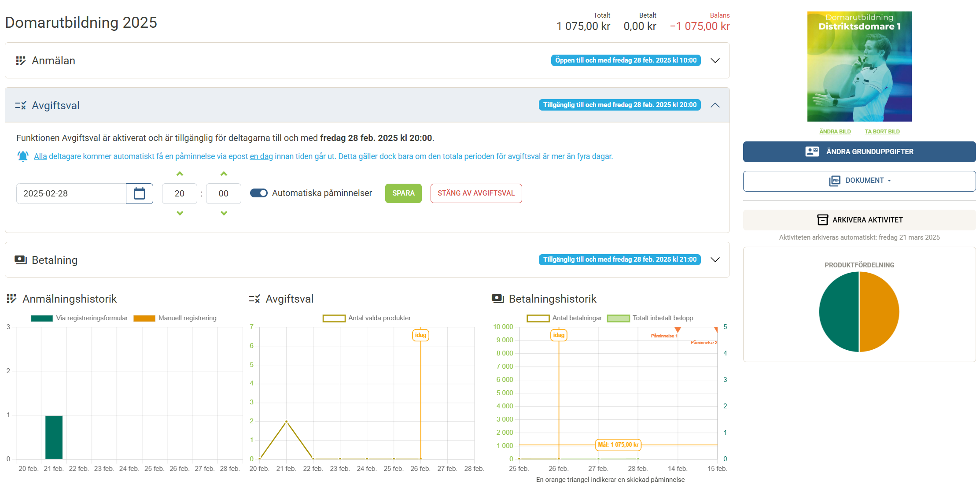The width and height of the screenshot is (980, 496).
Task: Collapse the Avgiftsval section chevron
Action: [715, 105]
